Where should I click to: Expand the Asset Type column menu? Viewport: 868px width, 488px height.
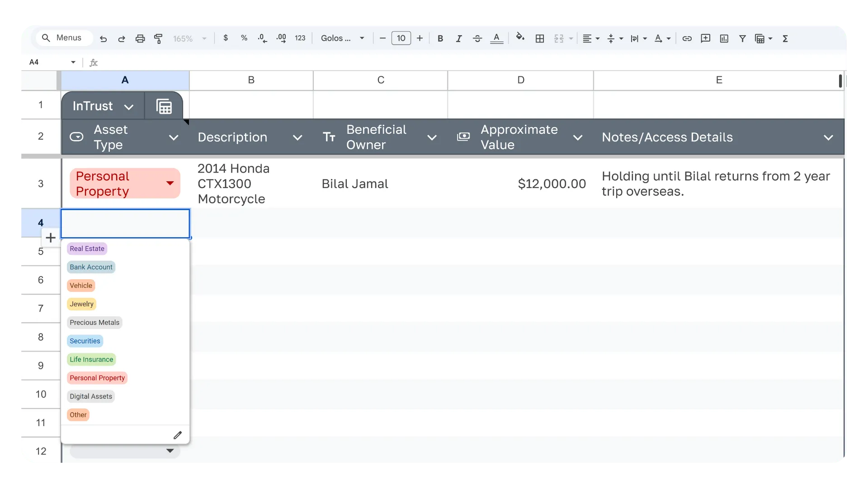coord(174,137)
